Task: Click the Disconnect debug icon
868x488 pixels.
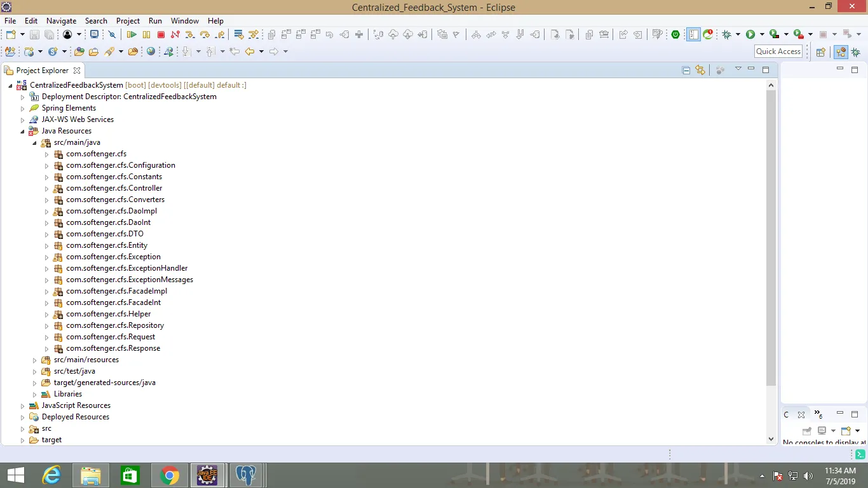Action: coord(175,35)
